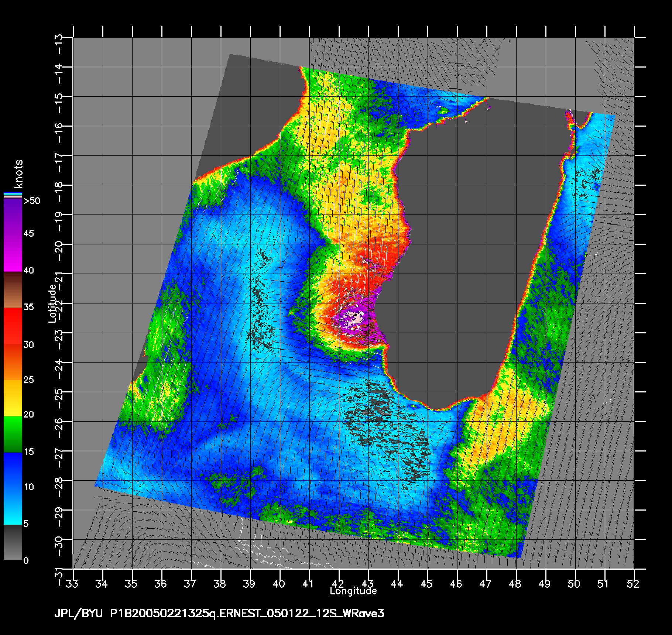Click longitude tick label '50'
This screenshot has width=672, height=635.
[x=575, y=584]
